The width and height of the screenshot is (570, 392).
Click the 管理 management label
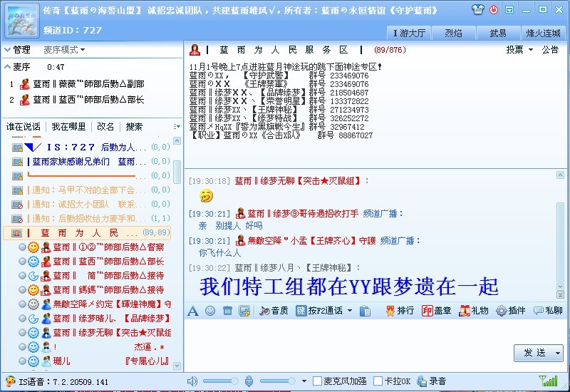(21, 50)
